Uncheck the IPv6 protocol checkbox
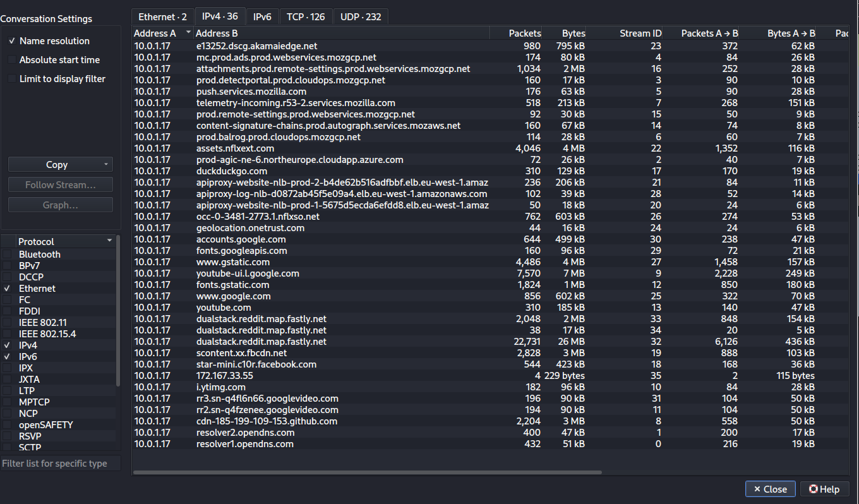Screen dimensions: 859x504 click(x=7, y=357)
